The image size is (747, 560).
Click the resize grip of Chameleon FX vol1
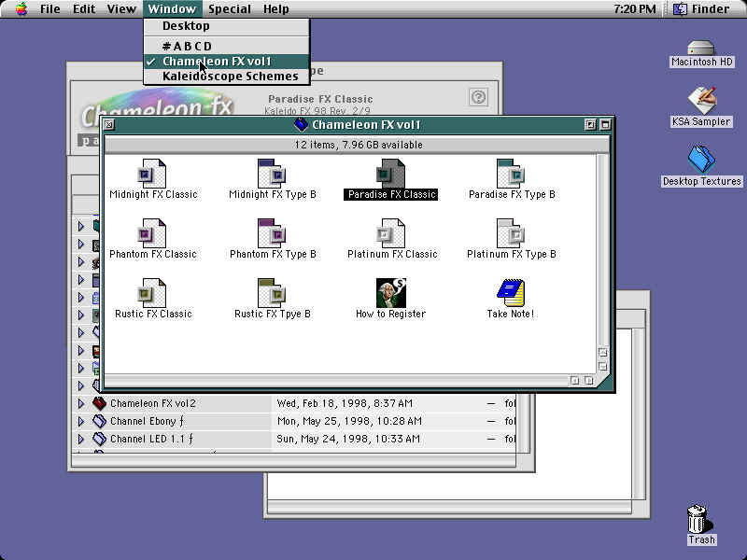pyautogui.click(x=603, y=381)
